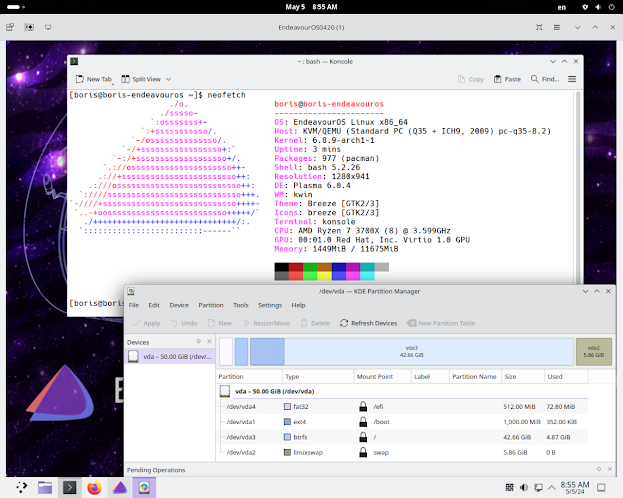Sort by the Partition column header
623x498 pixels.
click(x=249, y=376)
